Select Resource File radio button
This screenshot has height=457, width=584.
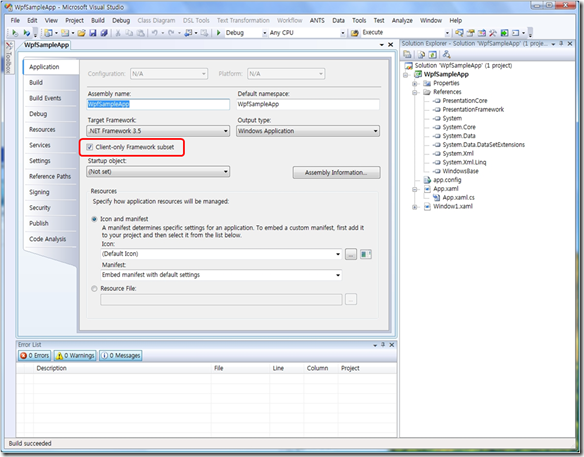coord(94,289)
